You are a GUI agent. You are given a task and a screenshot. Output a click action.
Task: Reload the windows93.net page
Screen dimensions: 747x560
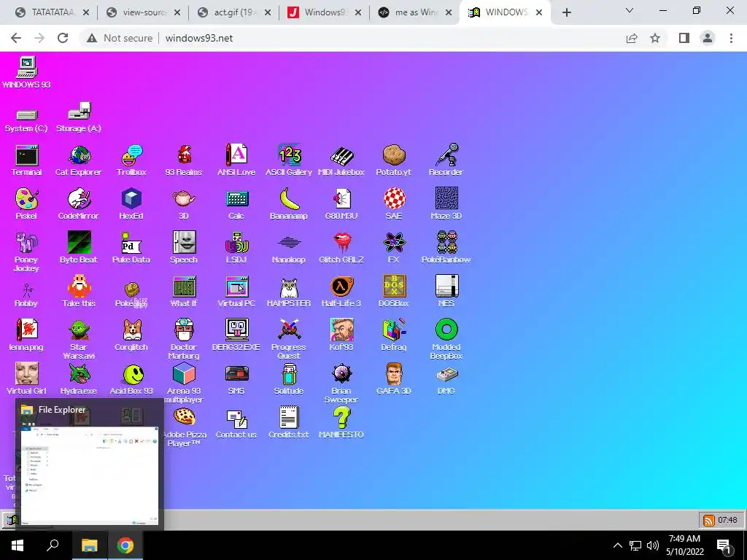click(x=63, y=38)
